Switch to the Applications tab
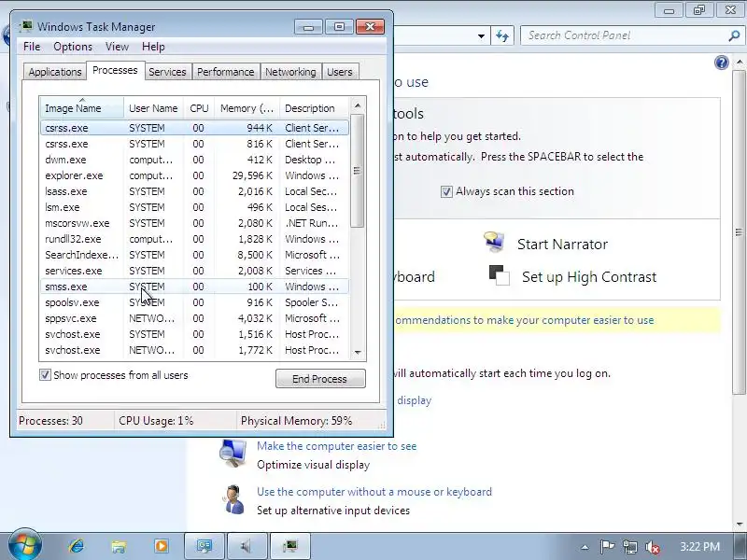Screen dimensions: 747x560 pyautogui.click(x=55, y=72)
